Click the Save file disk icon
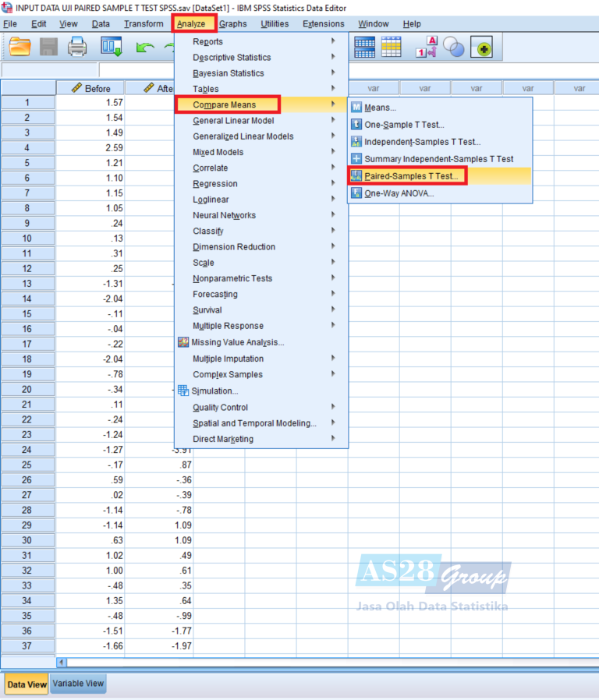 48,47
